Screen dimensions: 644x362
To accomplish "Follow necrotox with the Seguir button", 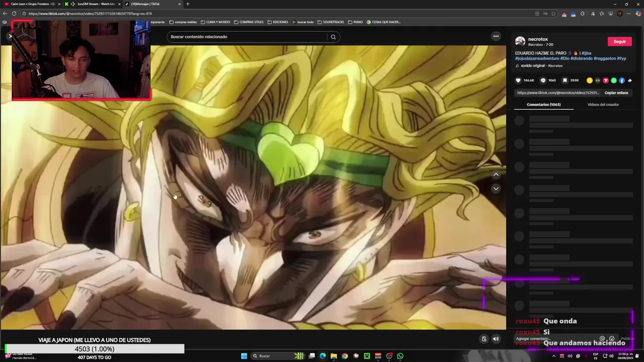I will (x=620, y=41).
